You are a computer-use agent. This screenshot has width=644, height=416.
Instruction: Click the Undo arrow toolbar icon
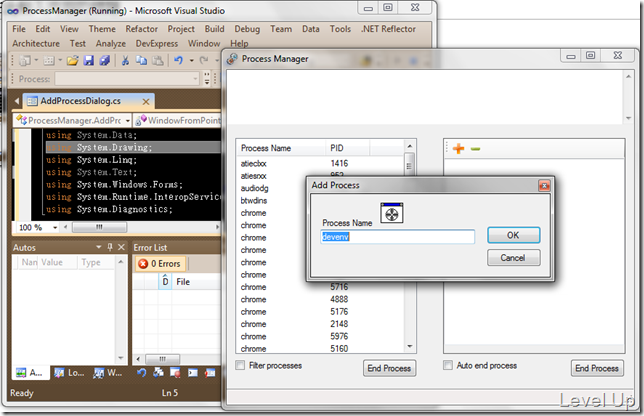pos(178,61)
